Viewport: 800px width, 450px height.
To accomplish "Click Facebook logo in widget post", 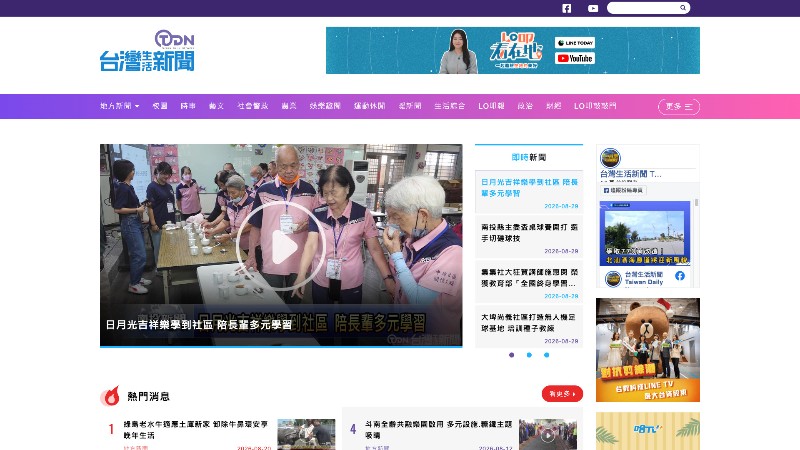I will (680, 276).
